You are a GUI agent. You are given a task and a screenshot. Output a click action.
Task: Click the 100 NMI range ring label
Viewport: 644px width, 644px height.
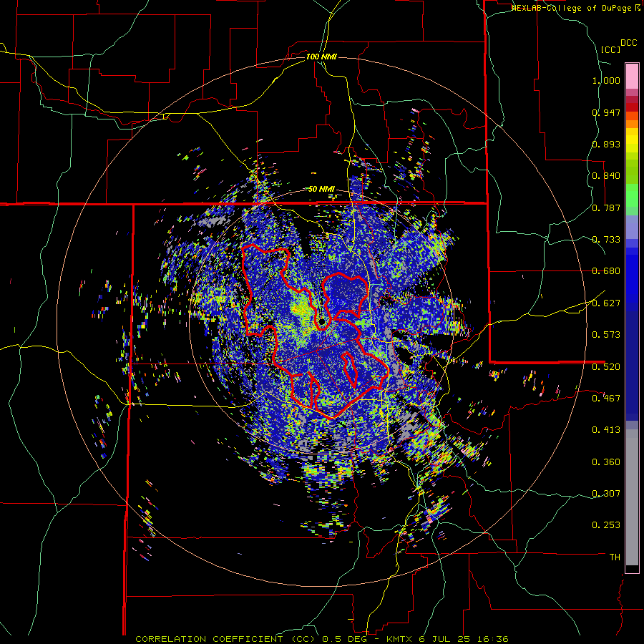point(321,57)
